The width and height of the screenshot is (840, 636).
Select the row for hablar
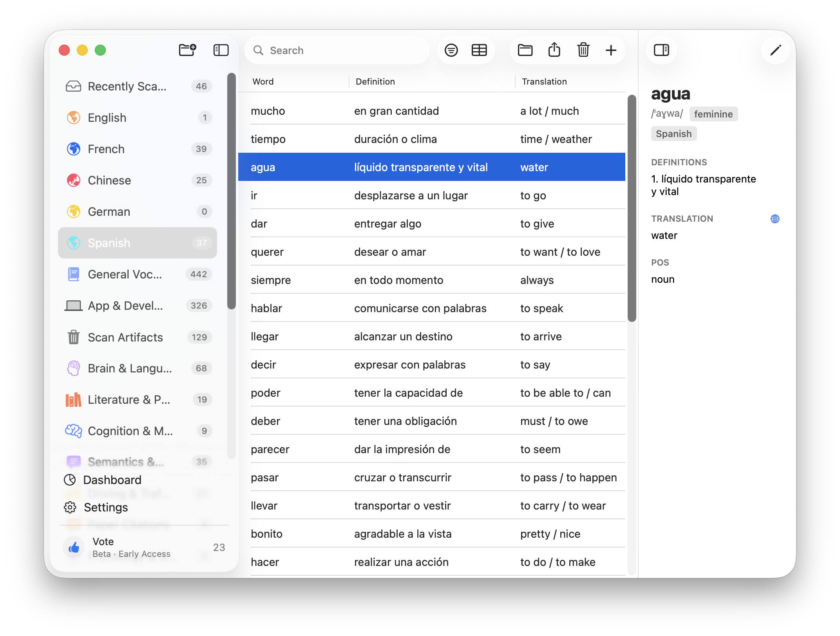432,308
